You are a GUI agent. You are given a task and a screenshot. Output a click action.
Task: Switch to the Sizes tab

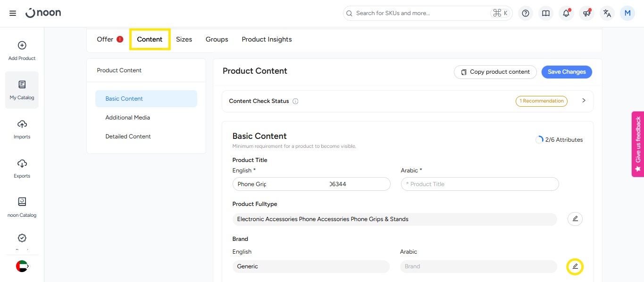[x=184, y=39]
